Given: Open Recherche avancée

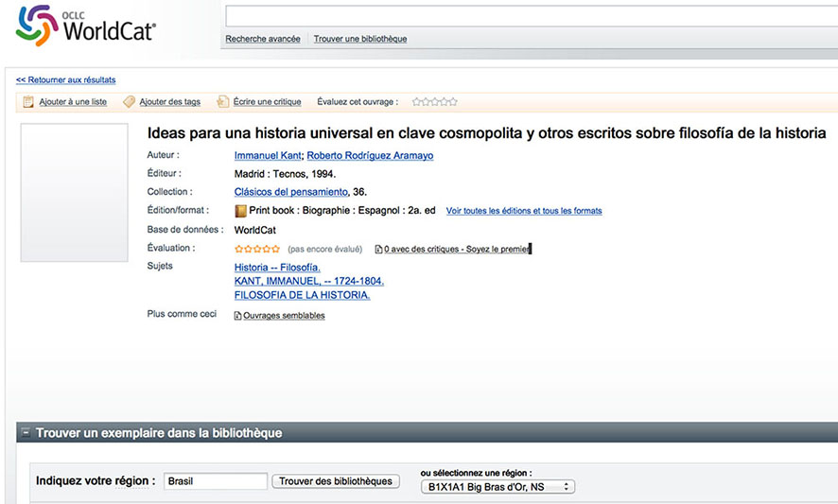Looking at the screenshot, I should [x=262, y=39].
